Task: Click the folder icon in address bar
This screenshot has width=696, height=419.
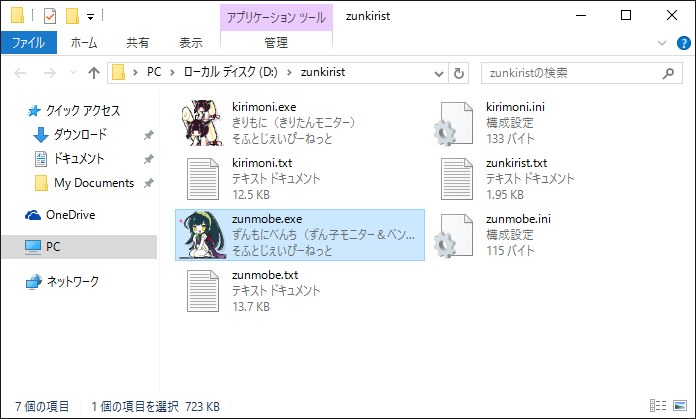Action: (x=118, y=72)
